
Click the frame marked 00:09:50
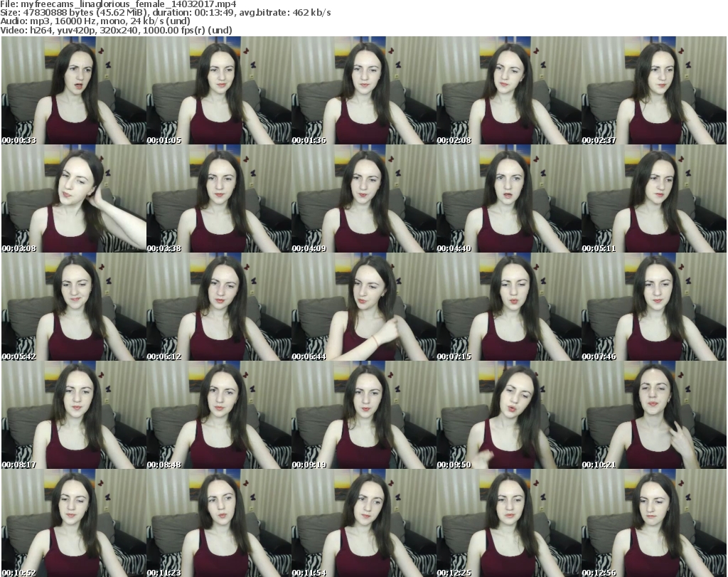pyautogui.click(x=508, y=415)
